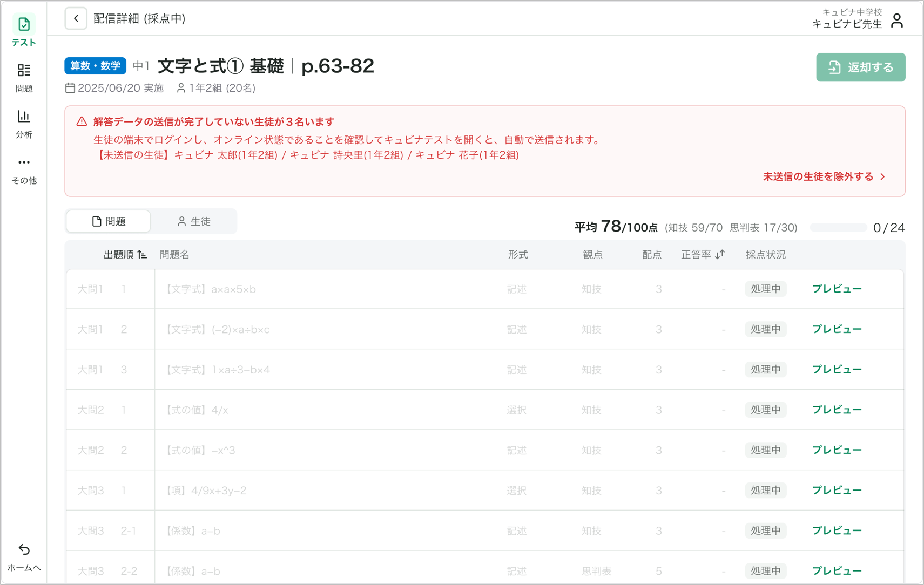The image size is (924, 585).
Task: Click 処理中 status for a×a×5×b row
Action: pos(766,289)
